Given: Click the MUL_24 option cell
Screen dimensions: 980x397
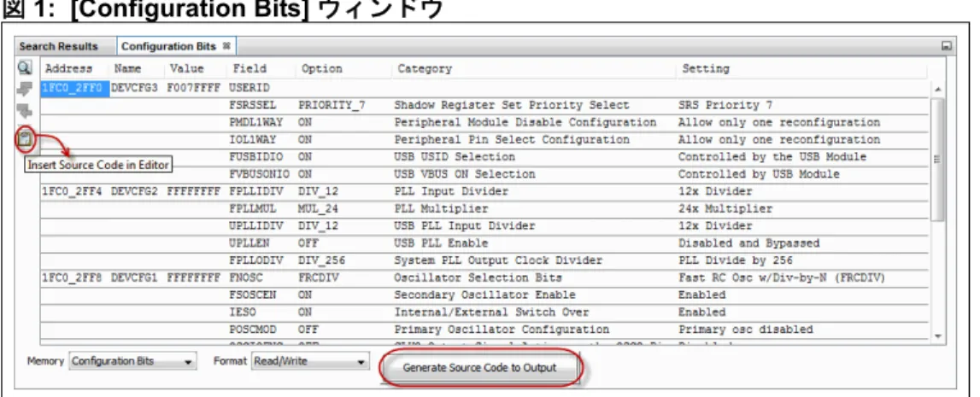Looking at the screenshot, I should point(318,208).
